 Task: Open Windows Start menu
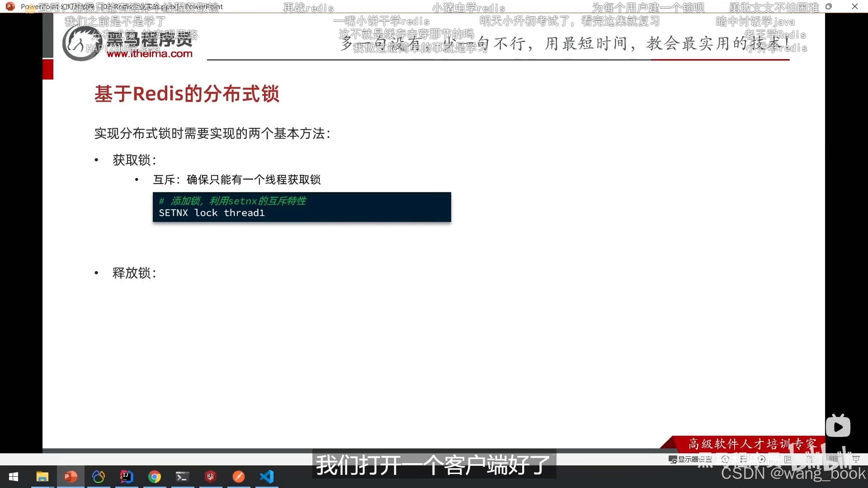point(14,477)
